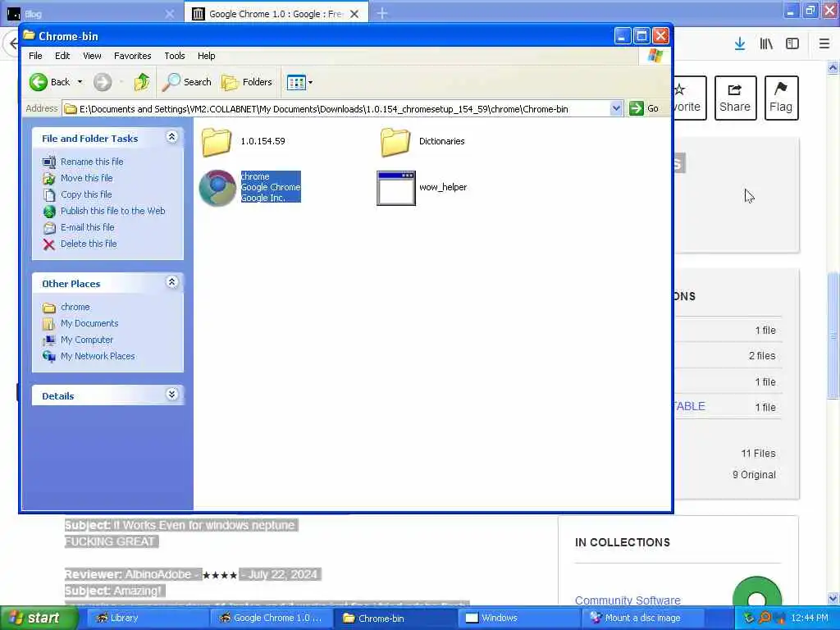Maximize the Chrome-bin window
Screen dimensions: 840x630
[x=641, y=36]
